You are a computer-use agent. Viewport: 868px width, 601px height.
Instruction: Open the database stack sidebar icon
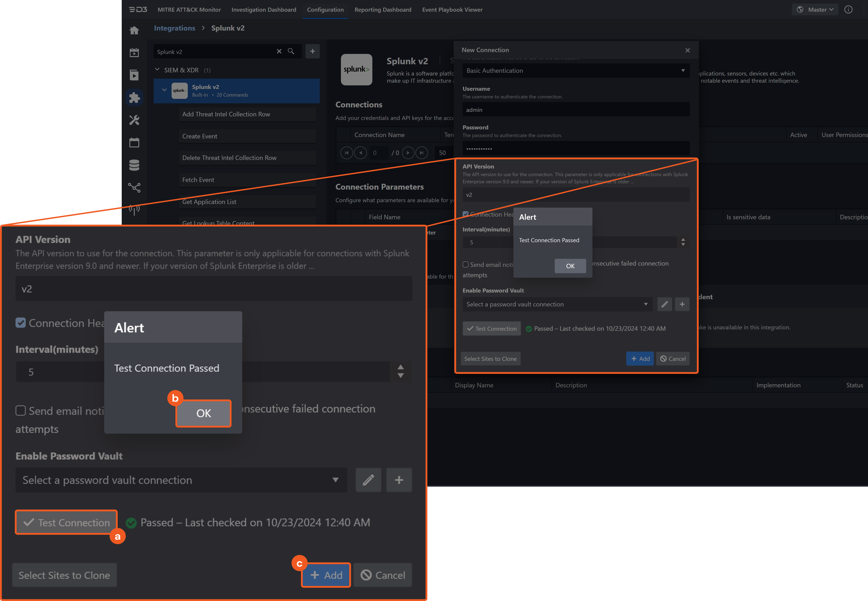pyautogui.click(x=134, y=165)
